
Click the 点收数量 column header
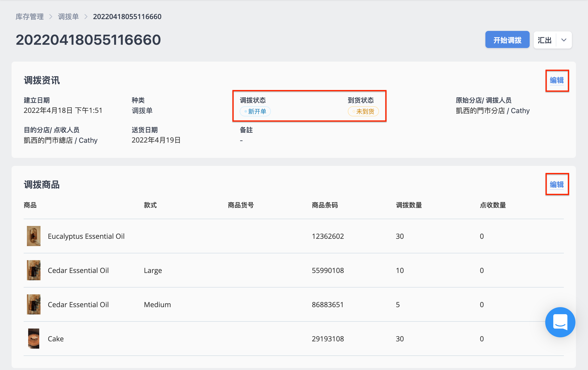point(493,205)
